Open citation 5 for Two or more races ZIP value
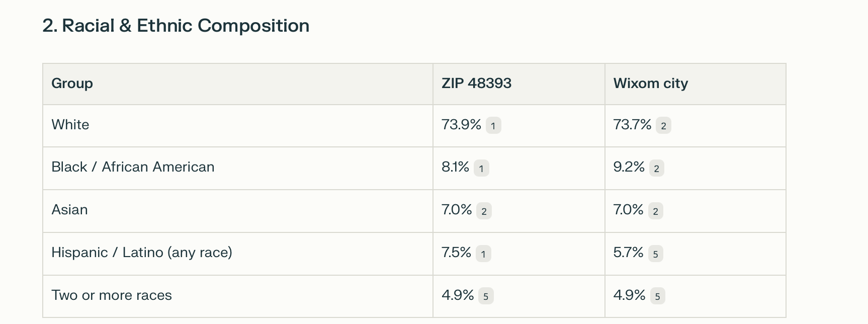Viewport: 868px width, 324px height. pos(486,297)
